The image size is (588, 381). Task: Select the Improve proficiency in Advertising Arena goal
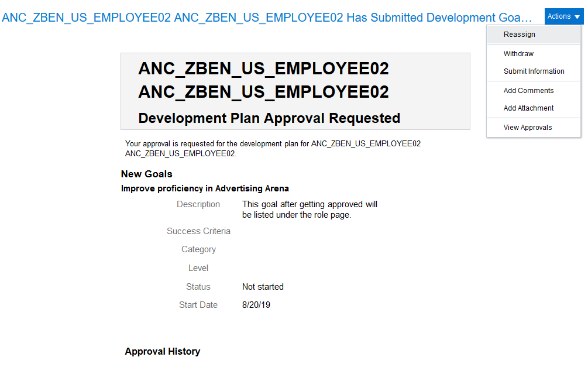tap(205, 188)
